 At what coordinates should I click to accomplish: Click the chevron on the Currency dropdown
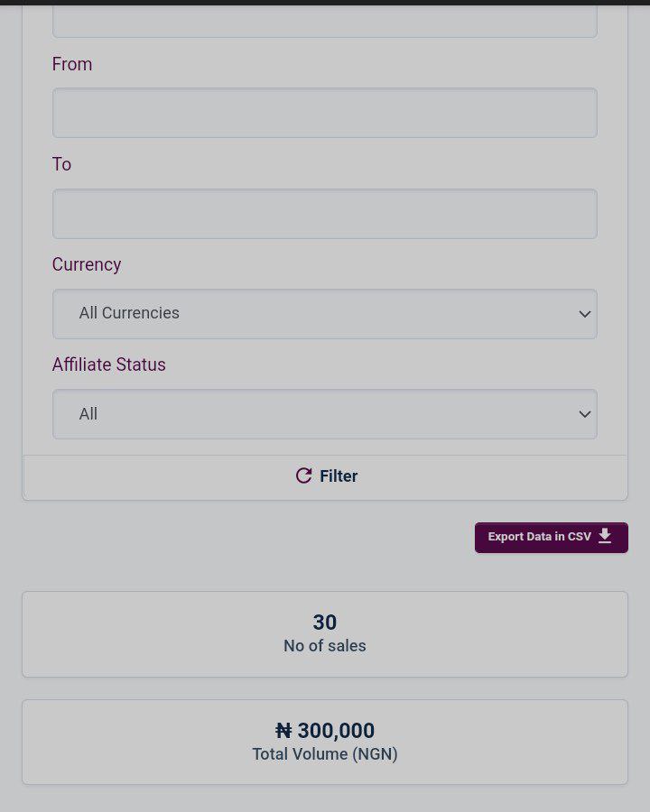point(584,313)
